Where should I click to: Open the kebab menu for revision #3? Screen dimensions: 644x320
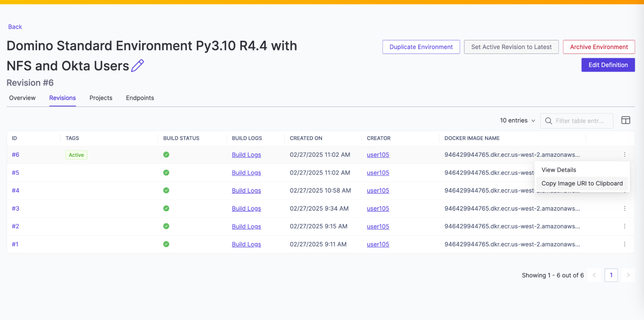pyautogui.click(x=625, y=208)
